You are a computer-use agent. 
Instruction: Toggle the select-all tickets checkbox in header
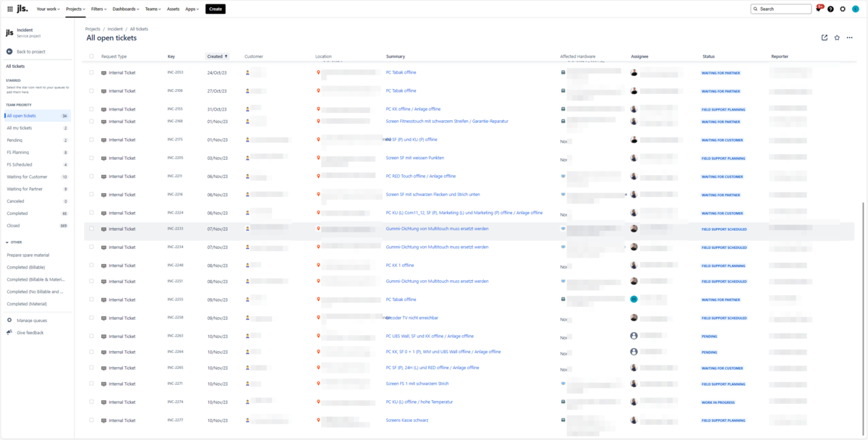pyautogui.click(x=91, y=56)
